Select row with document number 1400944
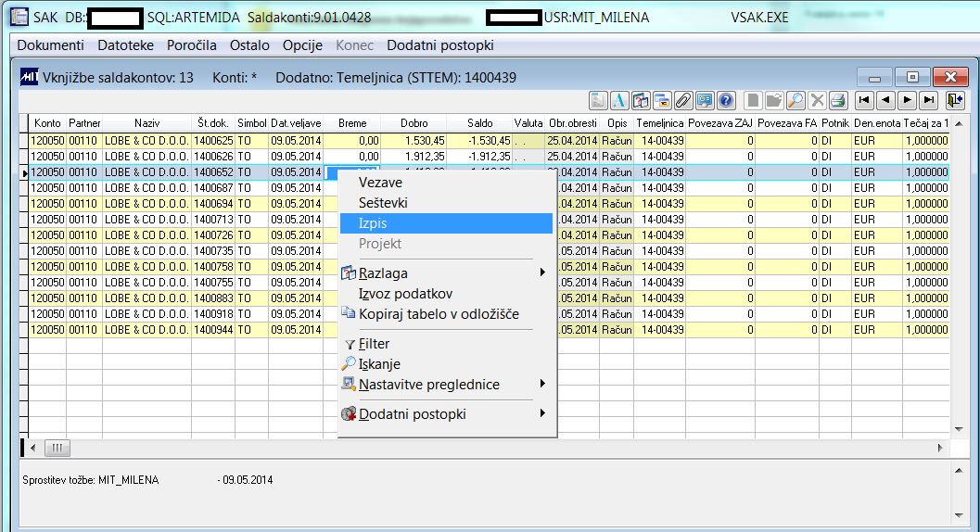980x532 pixels. [489, 330]
